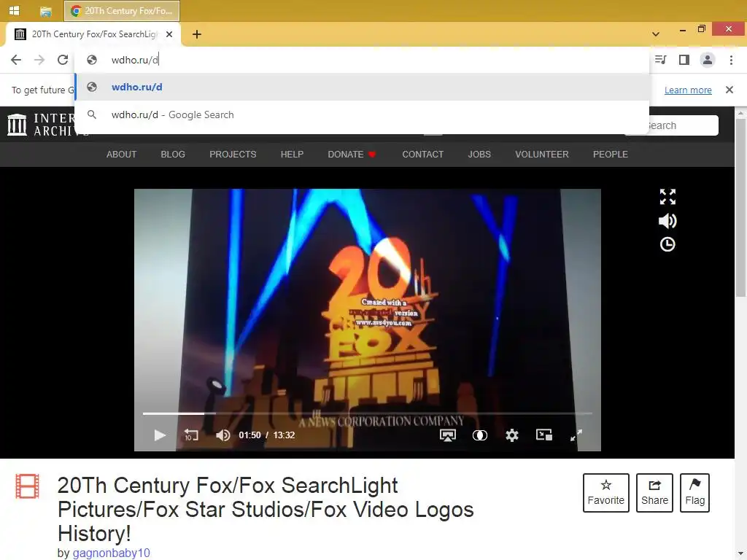Open a new browser tab
Image resolution: width=747 pixels, height=560 pixels.
(x=197, y=34)
